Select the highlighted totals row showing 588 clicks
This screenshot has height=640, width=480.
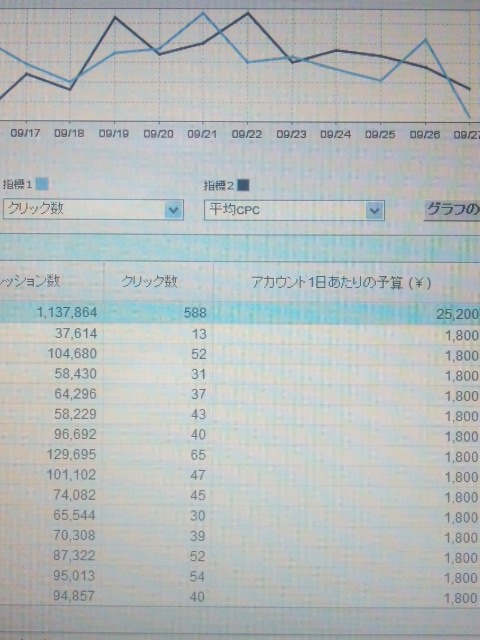point(240,313)
